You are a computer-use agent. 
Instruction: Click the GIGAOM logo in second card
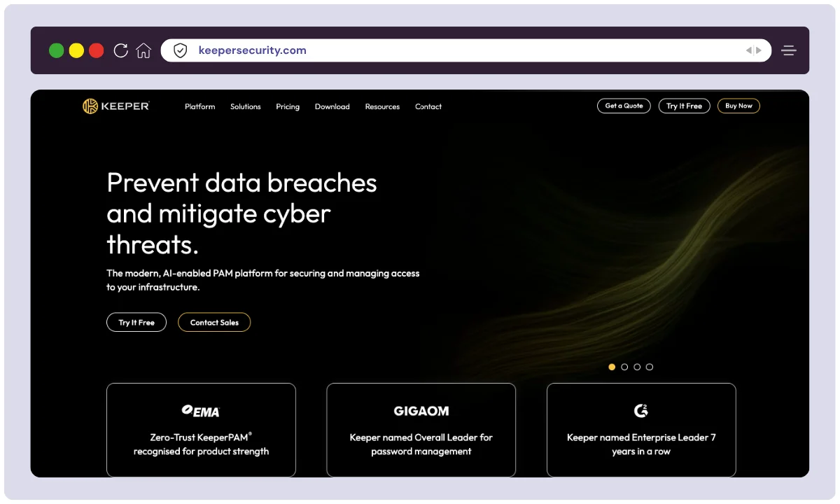(421, 411)
